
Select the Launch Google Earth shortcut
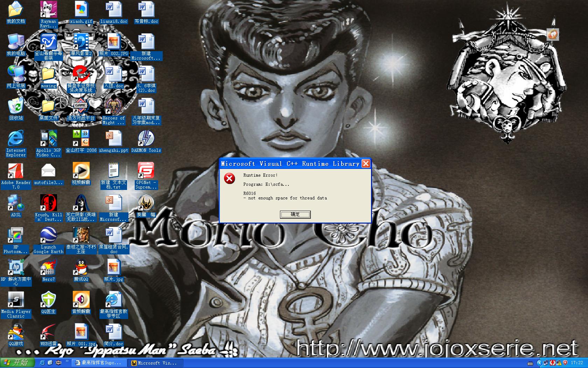point(48,240)
